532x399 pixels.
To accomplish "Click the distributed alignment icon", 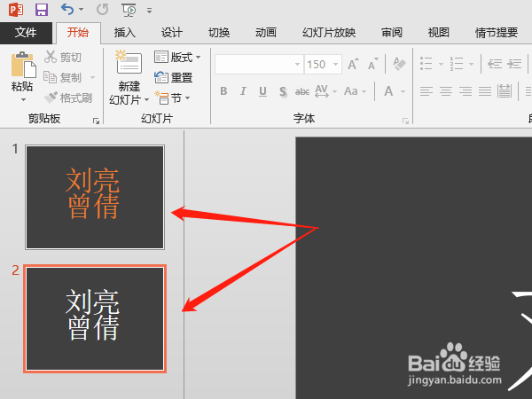I will click(x=505, y=91).
